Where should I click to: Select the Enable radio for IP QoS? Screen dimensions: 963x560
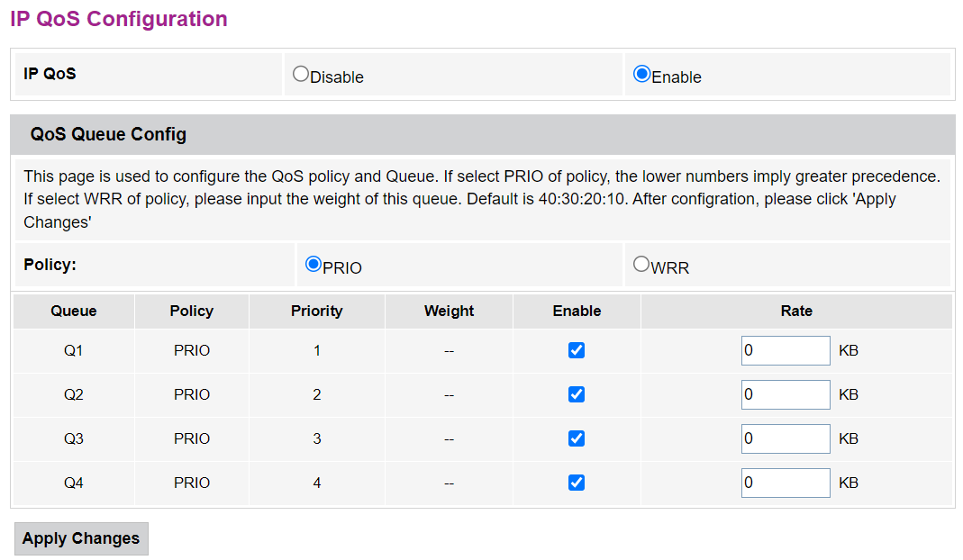(x=642, y=75)
